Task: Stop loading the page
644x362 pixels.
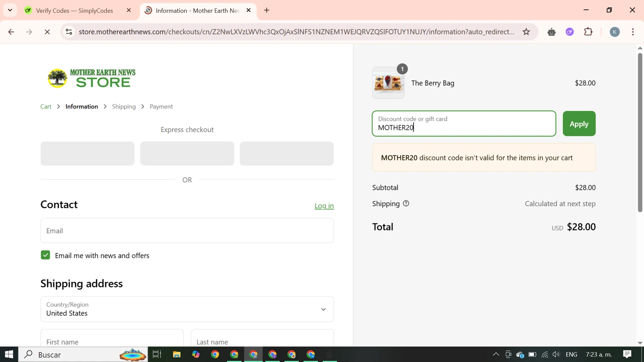Action: pyautogui.click(x=47, y=32)
